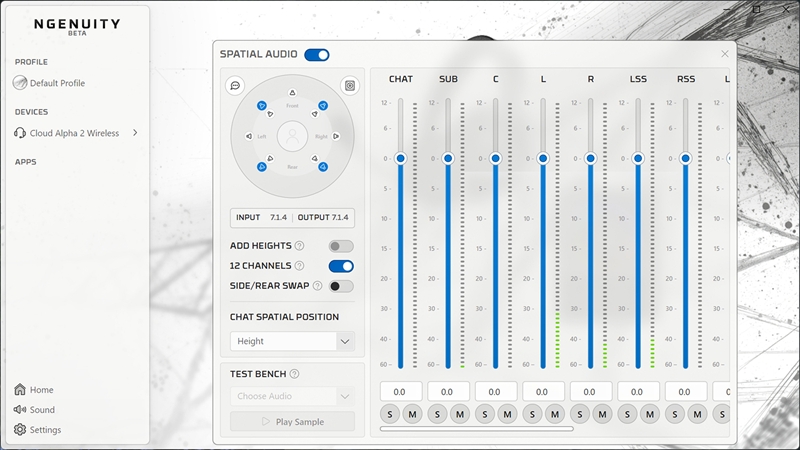This screenshot has height=450, width=800.
Task: Enable the Add Heights toggle
Action: coord(341,246)
